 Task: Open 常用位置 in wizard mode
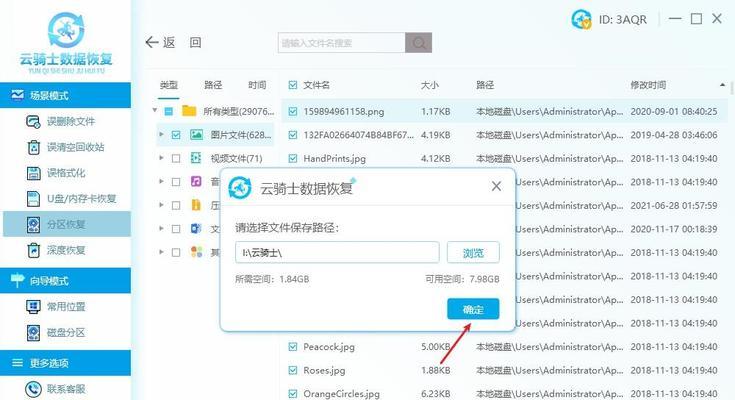pyautogui.click(x=67, y=307)
